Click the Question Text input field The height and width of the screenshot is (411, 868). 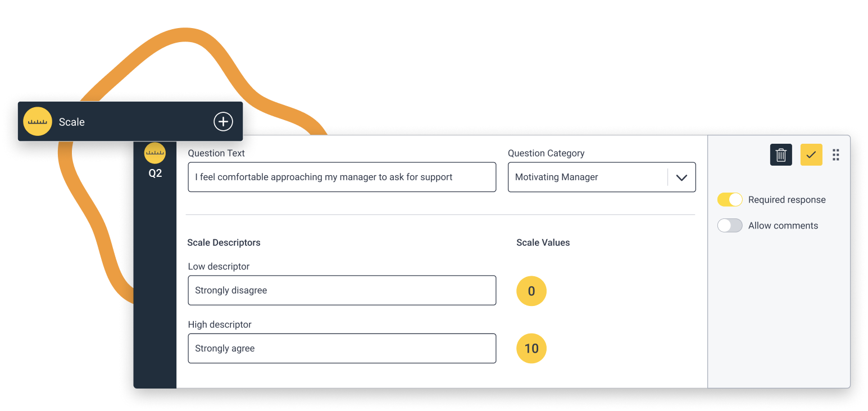tap(342, 177)
